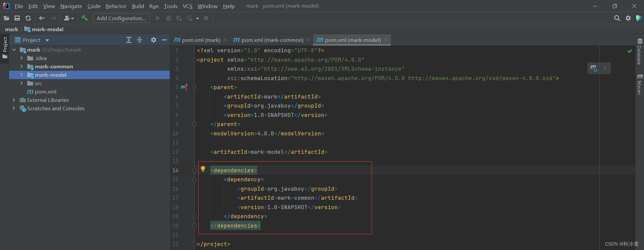644x250 pixels.
Task: Open the user profile dropdown icon
Action: (x=69, y=18)
